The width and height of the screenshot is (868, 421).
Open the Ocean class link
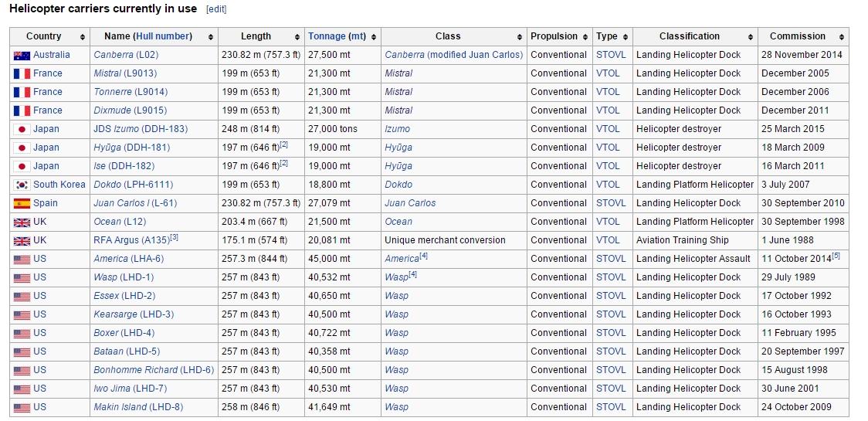click(x=398, y=222)
